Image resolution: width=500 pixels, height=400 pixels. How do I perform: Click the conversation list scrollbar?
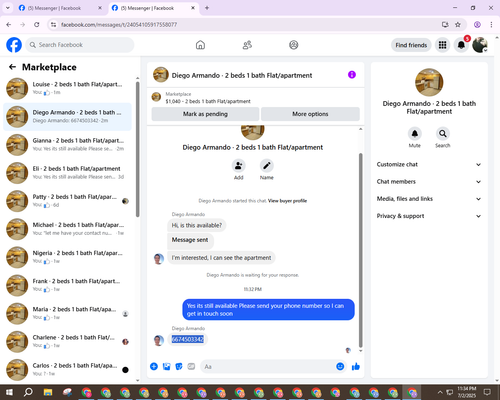coord(137,149)
